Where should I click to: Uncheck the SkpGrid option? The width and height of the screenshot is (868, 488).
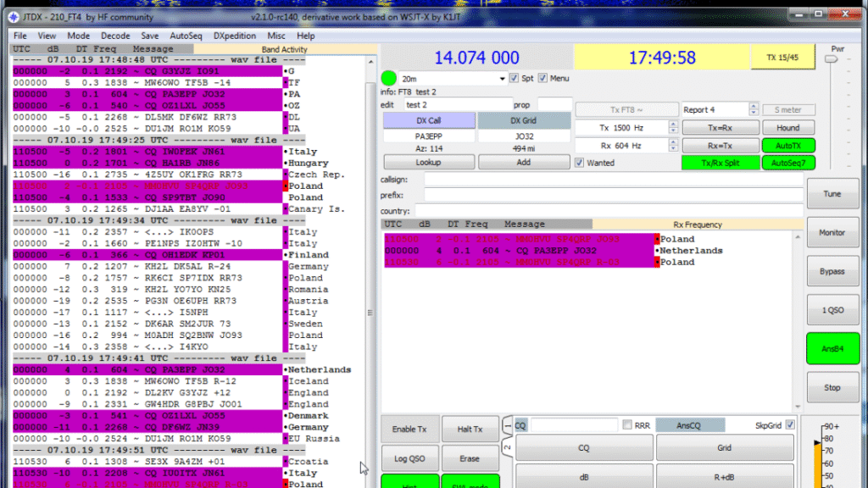[792, 425]
